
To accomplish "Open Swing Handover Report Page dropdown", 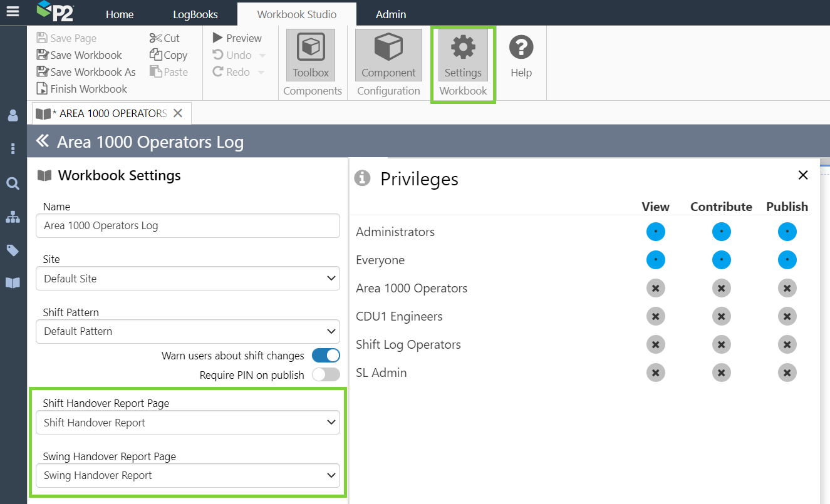I will 188,475.
